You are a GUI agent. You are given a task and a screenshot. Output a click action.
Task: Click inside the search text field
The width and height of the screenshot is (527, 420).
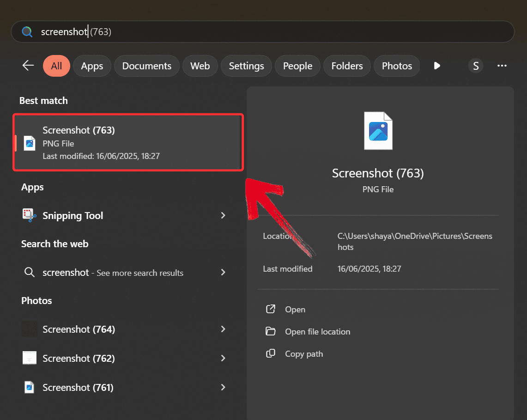[277, 32]
